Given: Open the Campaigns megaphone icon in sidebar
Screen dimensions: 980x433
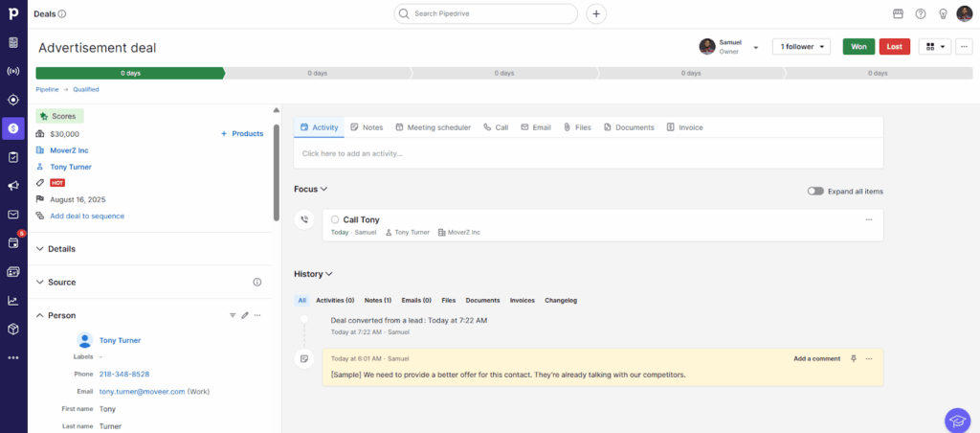Looking at the screenshot, I should [x=13, y=186].
